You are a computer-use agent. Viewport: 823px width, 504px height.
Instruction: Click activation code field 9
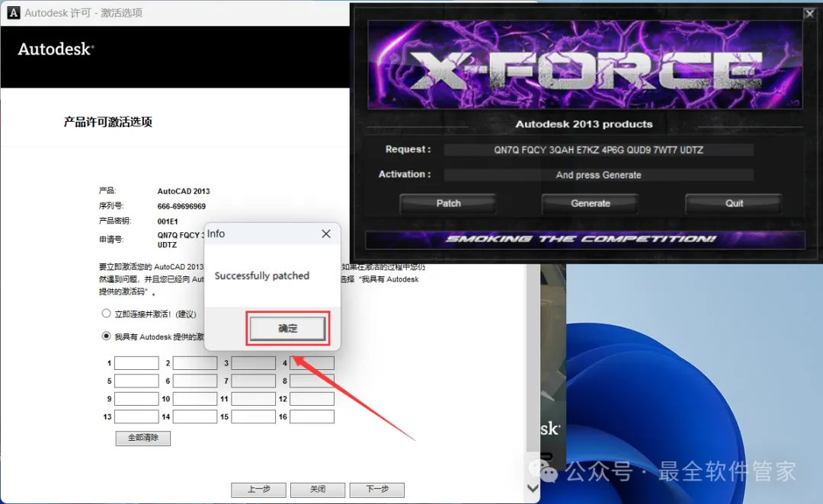click(136, 399)
